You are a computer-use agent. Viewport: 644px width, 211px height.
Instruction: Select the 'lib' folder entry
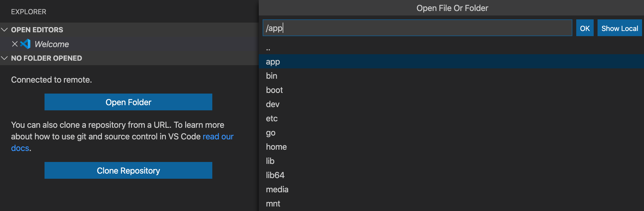click(451, 161)
